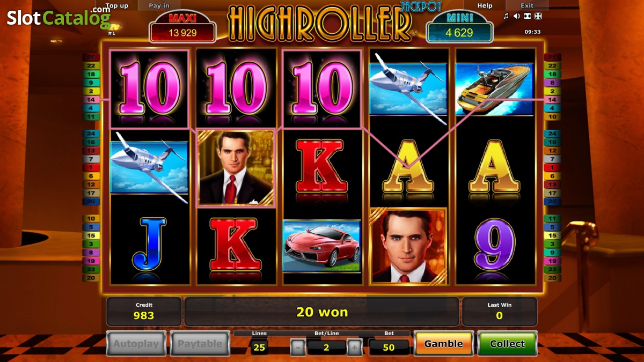Toggle the background music note icon
The width and height of the screenshot is (644, 362).
click(x=506, y=16)
